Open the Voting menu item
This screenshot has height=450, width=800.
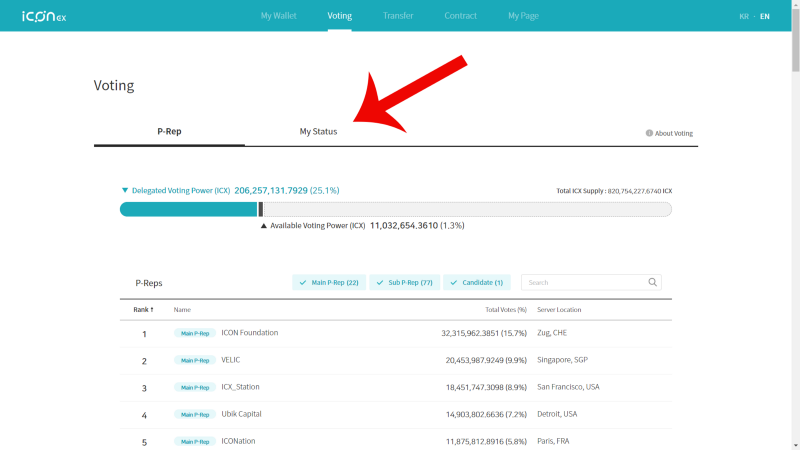[x=339, y=16]
